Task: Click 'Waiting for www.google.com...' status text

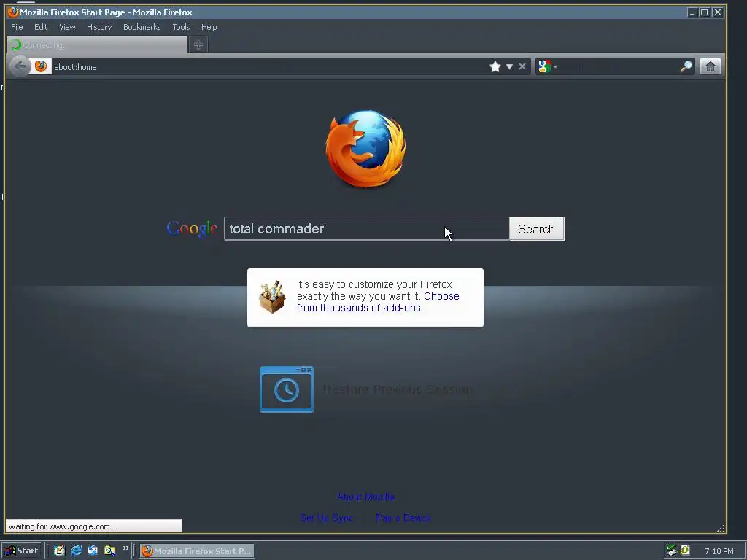Action: [63, 526]
